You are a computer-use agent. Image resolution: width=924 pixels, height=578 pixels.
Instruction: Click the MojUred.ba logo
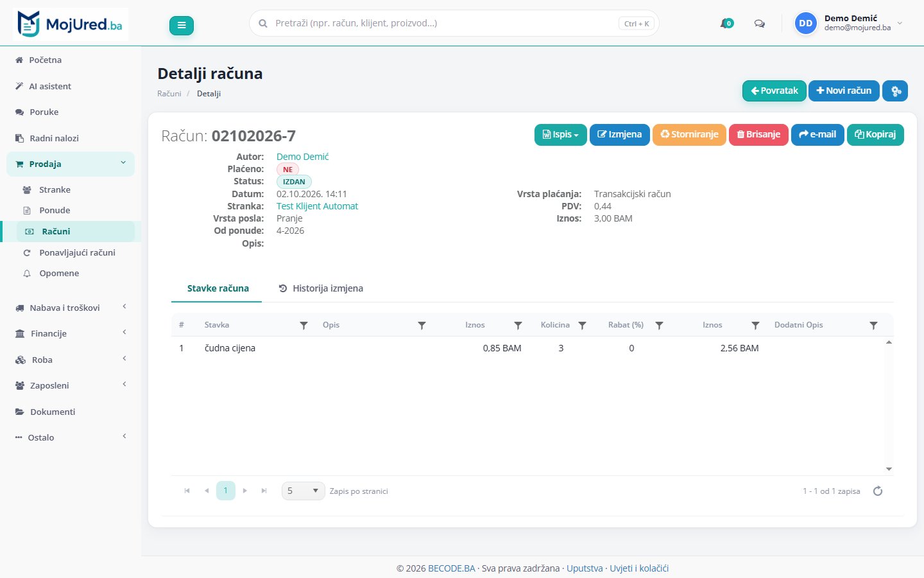coord(71,25)
